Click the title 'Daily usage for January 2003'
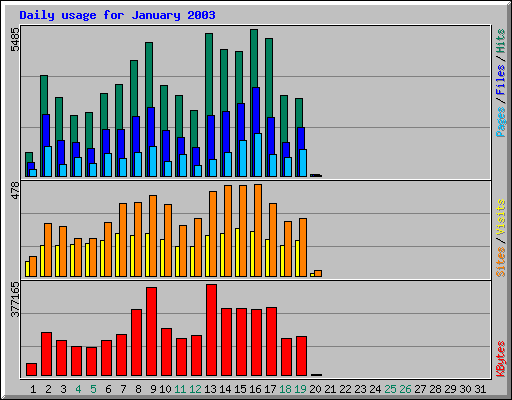512x400 pixels. tap(117, 15)
